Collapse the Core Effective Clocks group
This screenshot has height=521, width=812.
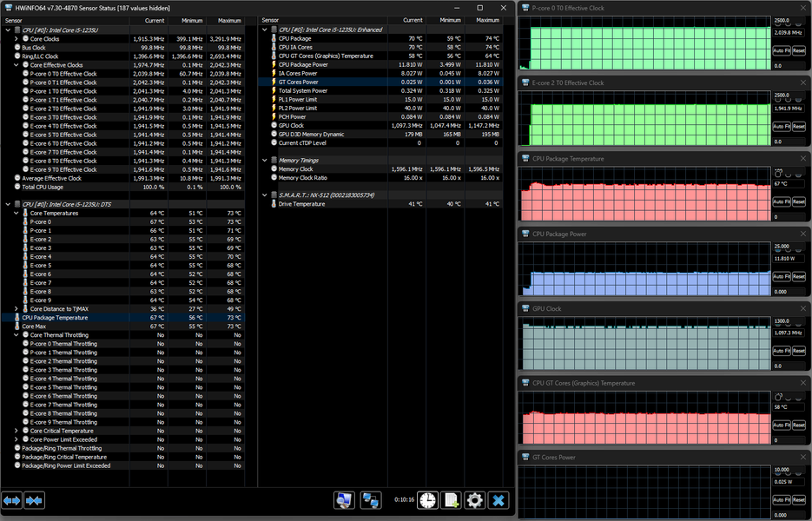17,65
